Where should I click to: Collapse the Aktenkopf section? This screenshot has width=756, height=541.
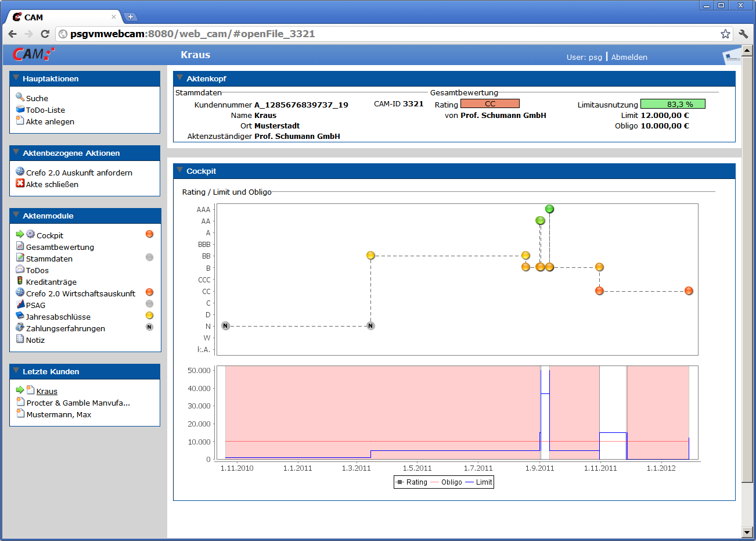[x=179, y=77]
